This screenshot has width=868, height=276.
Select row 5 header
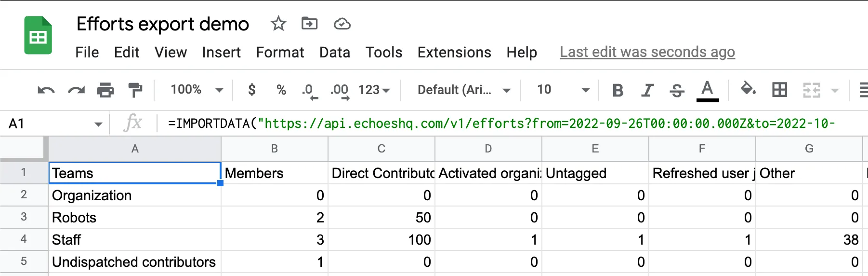pyautogui.click(x=24, y=261)
